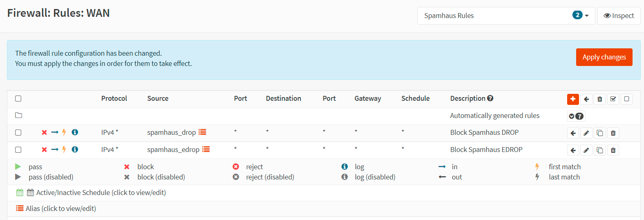The height and width of the screenshot is (220, 644).
Task: Delete the Block Spamhaus DROP rule
Action: [613, 133]
